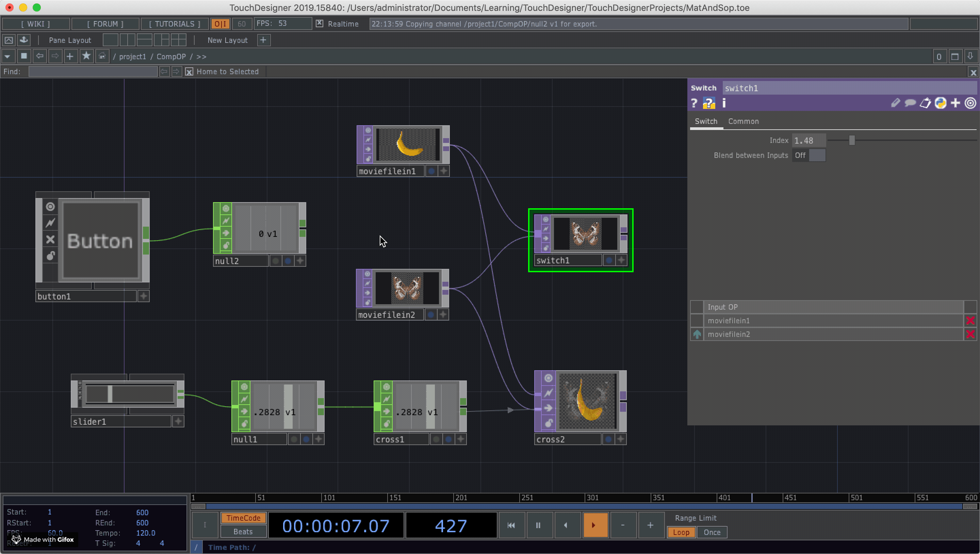Open the pane type dropdown arrow

point(7,56)
